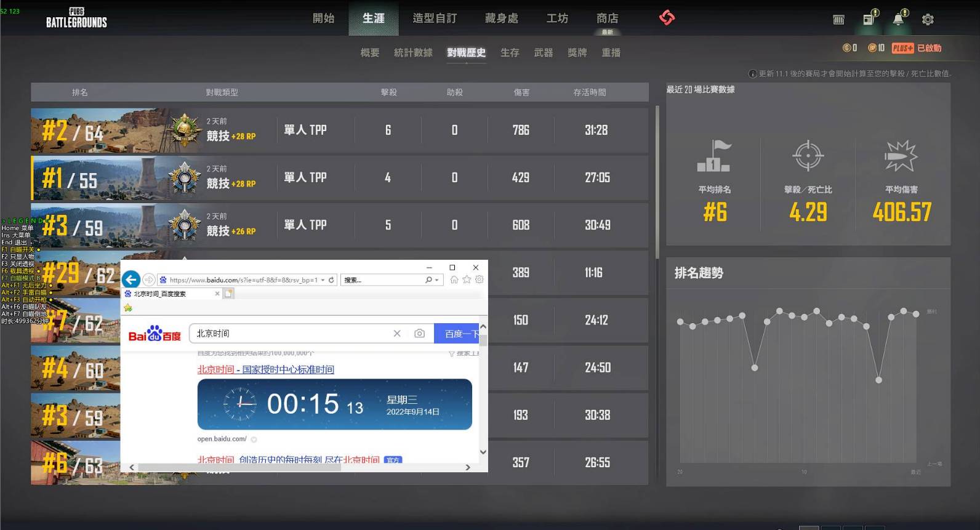Click the kill/death crosshair icon
The height and width of the screenshot is (530, 980).
click(x=808, y=155)
